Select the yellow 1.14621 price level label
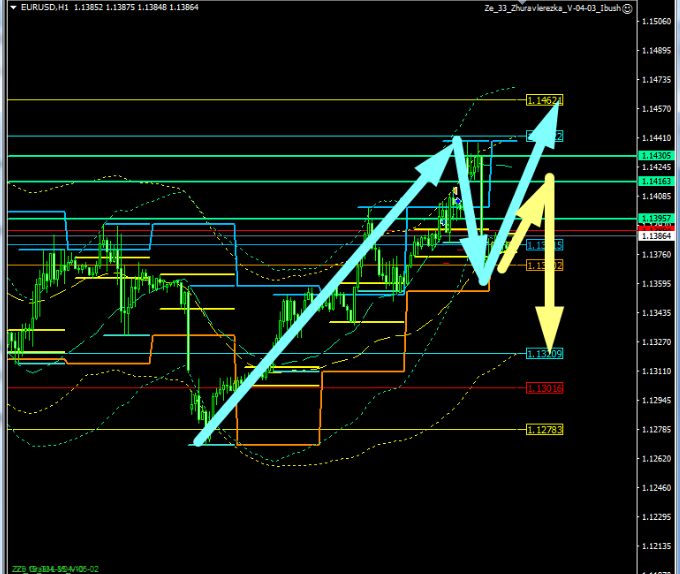680x574 pixels. click(545, 100)
